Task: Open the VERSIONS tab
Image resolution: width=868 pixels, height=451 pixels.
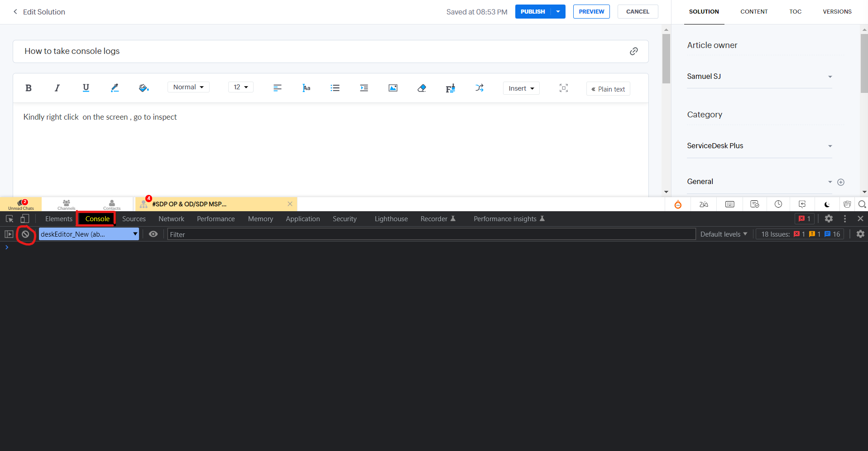Action: [x=837, y=12]
